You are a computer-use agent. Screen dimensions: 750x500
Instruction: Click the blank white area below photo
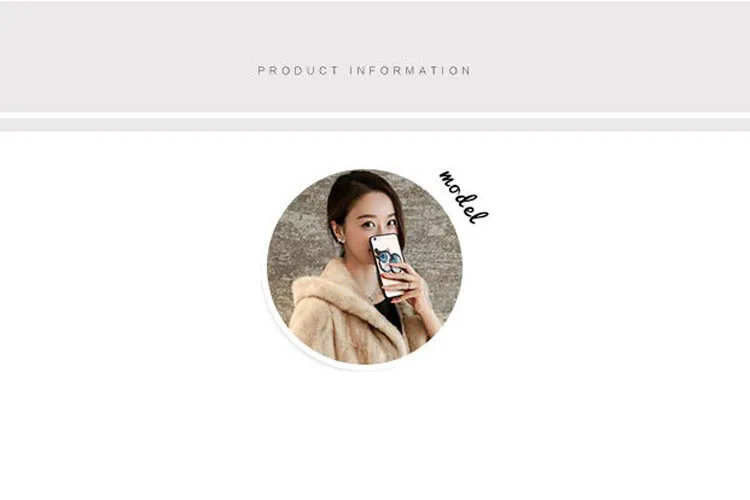click(x=375, y=435)
